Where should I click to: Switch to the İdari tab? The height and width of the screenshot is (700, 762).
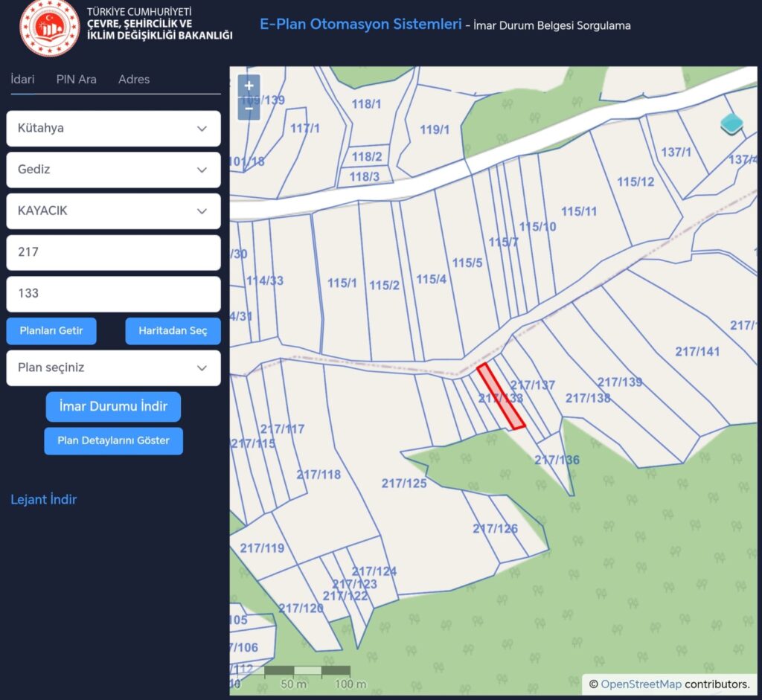22,80
